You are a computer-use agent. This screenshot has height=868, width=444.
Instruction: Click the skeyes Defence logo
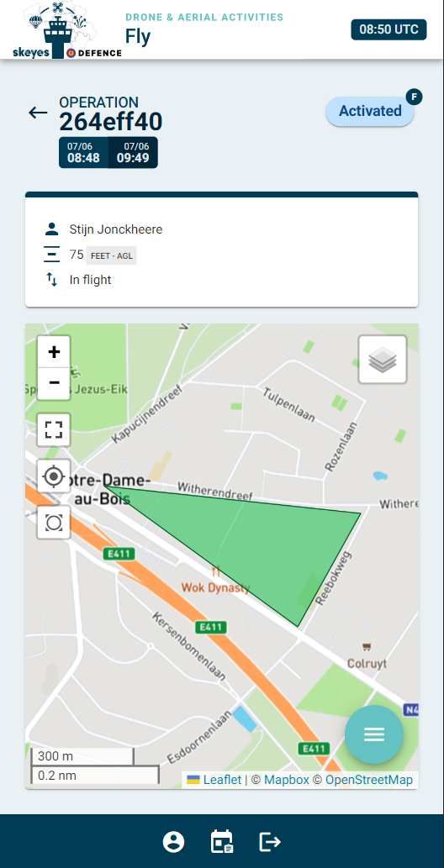tap(66, 30)
